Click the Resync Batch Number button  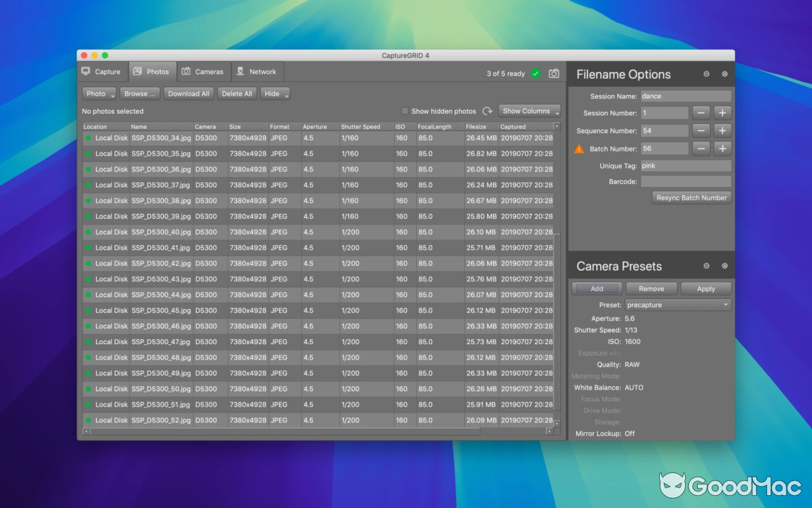(x=691, y=197)
